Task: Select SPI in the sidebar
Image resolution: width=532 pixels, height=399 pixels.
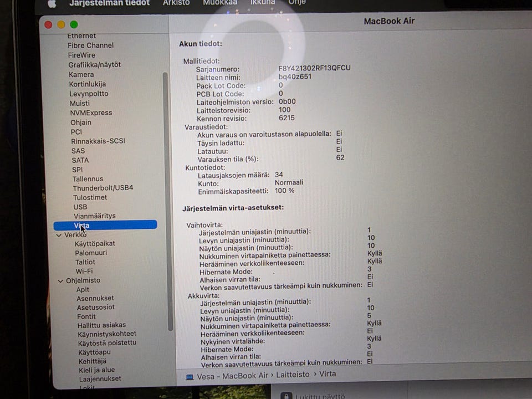Action: click(78, 170)
